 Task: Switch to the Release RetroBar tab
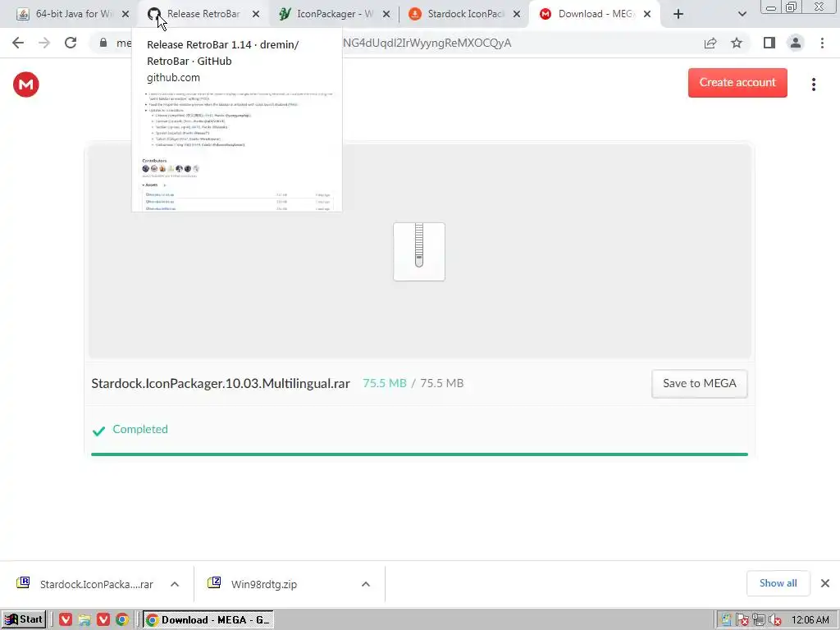point(203,14)
